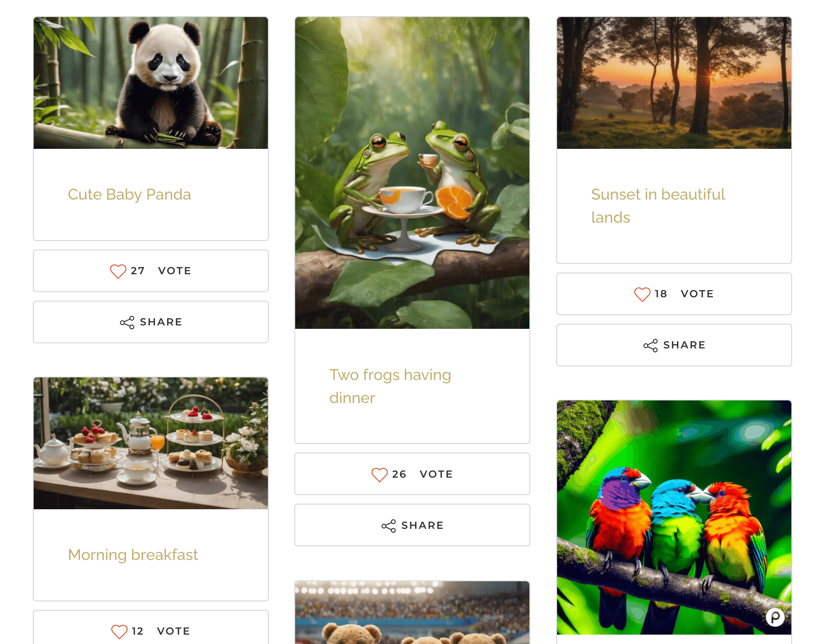825x644 pixels.
Task: Open the Two frogs having dinner title
Action: tap(390, 386)
